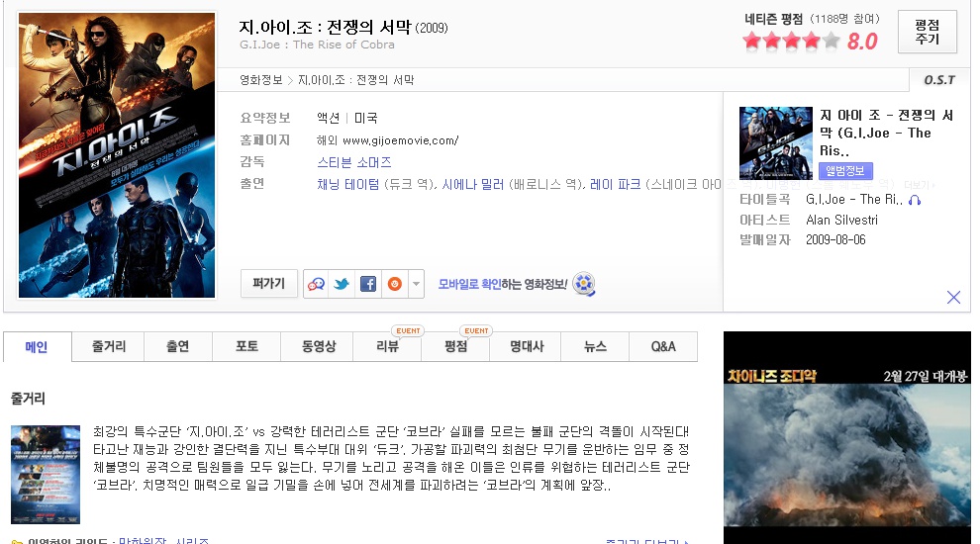Click the 퍼가기 button
980x544 pixels.
[268, 284]
